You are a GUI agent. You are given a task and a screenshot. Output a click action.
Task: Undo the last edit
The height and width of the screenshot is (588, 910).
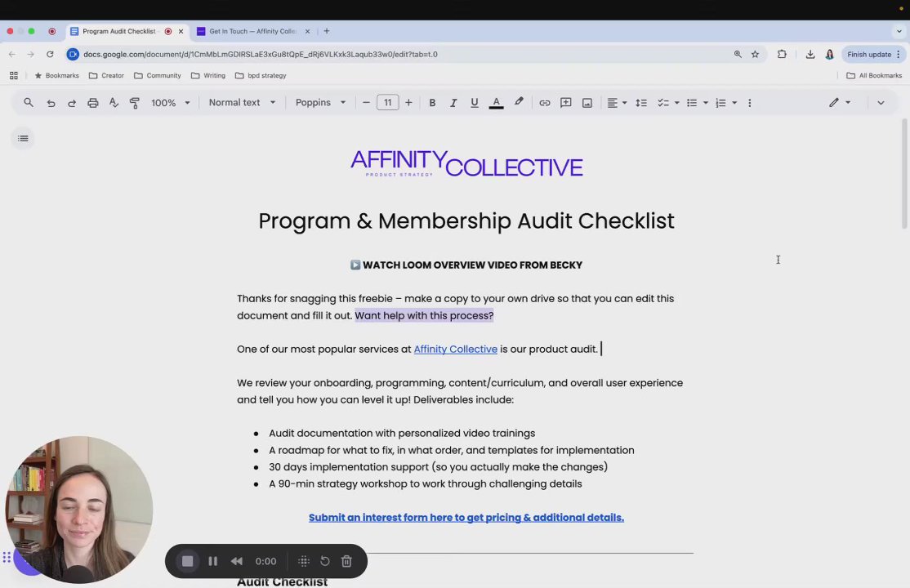51,103
